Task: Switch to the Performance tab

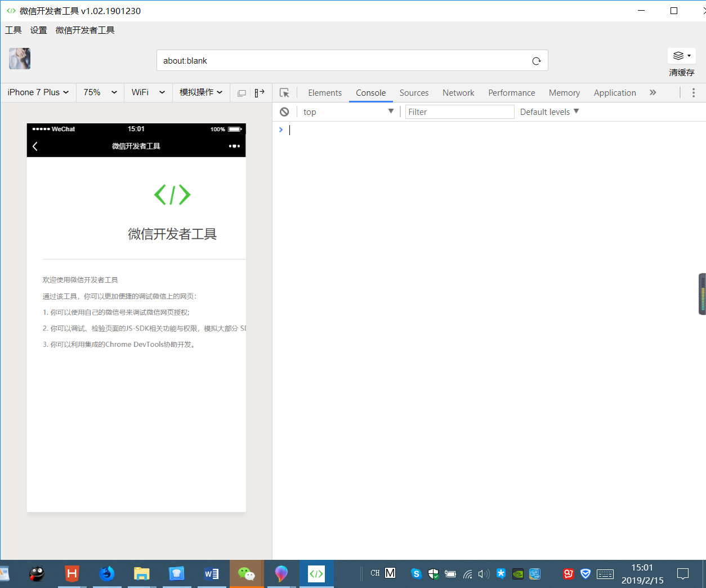Action: click(512, 93)
